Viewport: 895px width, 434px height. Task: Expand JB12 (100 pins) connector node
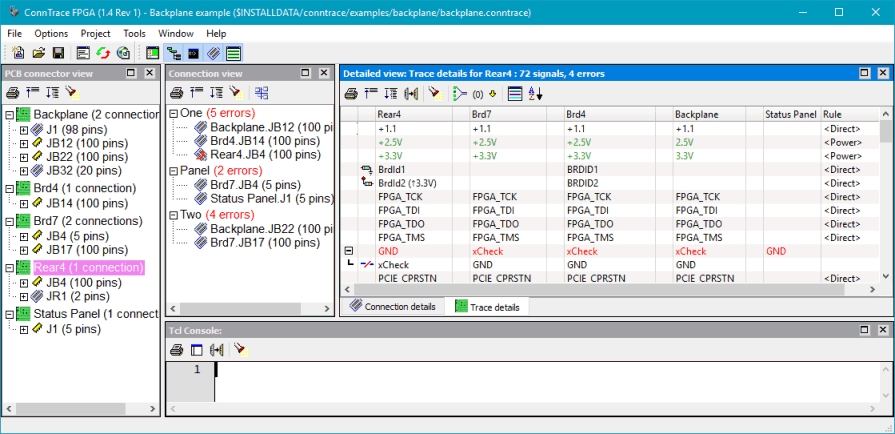tap(23, 144)
